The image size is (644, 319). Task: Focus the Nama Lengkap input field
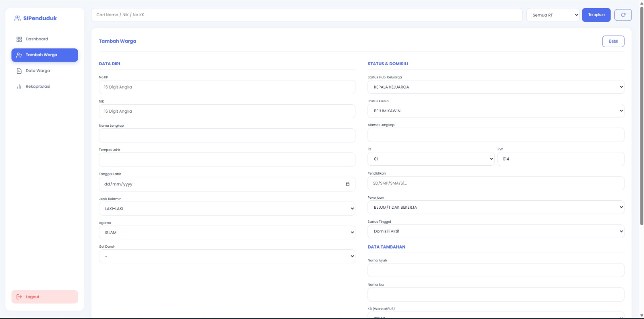tap(227, 136)
